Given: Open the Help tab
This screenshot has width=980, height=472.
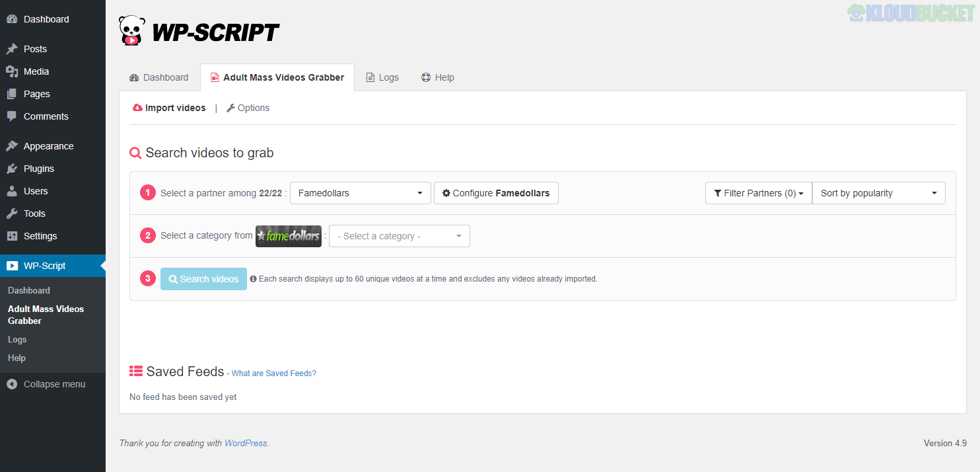Looking at the screenshot, I should (438, 77).
